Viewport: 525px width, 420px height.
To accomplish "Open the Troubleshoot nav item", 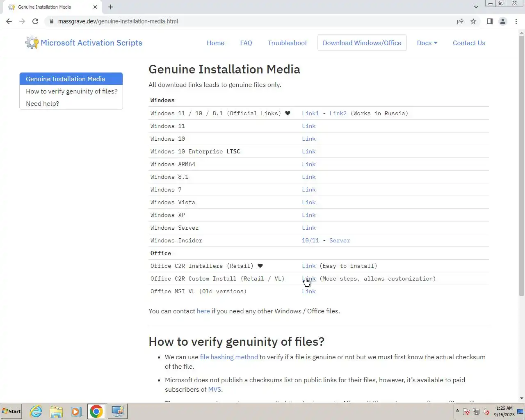I will (287, 43).
